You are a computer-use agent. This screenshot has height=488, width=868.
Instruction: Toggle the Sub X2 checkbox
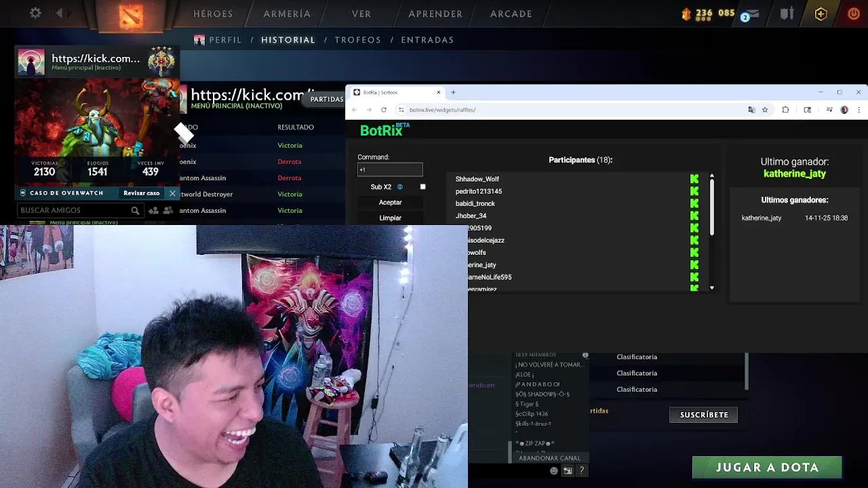422,187
